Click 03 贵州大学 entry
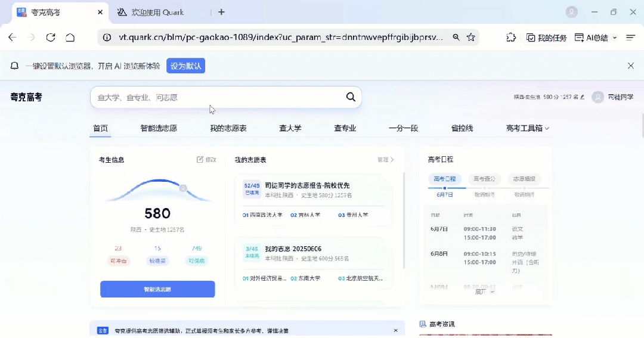The width and height of the screenshot is (644, 338). tap(353, 215)
